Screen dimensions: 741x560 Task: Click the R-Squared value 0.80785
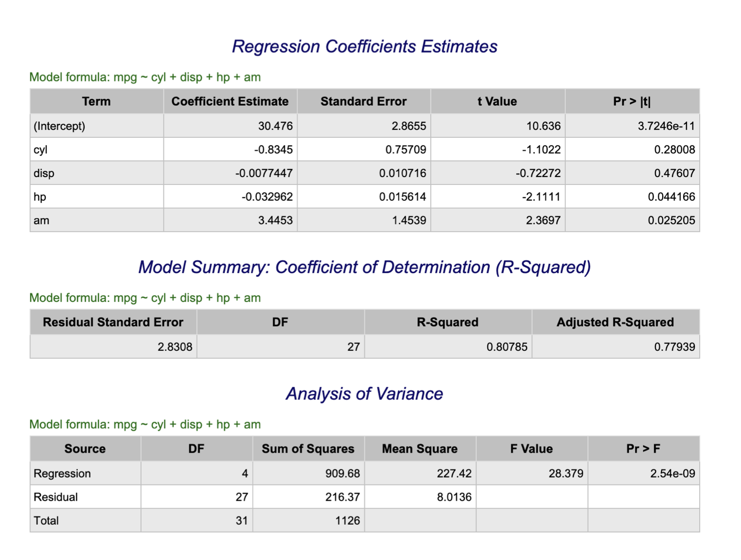tap(507, 347)
